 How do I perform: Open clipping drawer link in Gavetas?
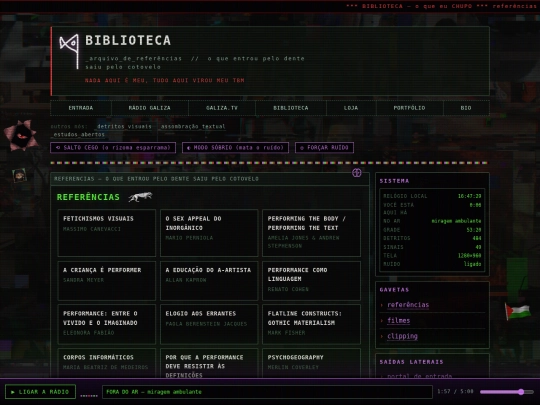402,336
